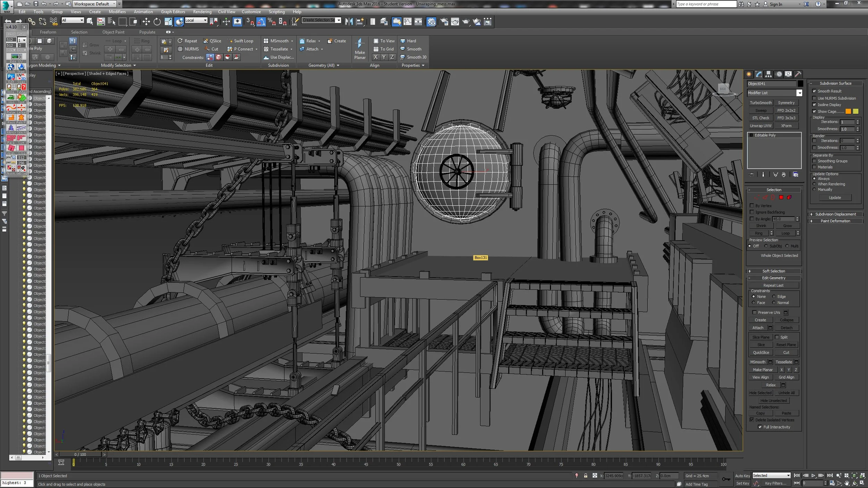Open the Modifiers menu
868x488 pixels.
[117, 12]
